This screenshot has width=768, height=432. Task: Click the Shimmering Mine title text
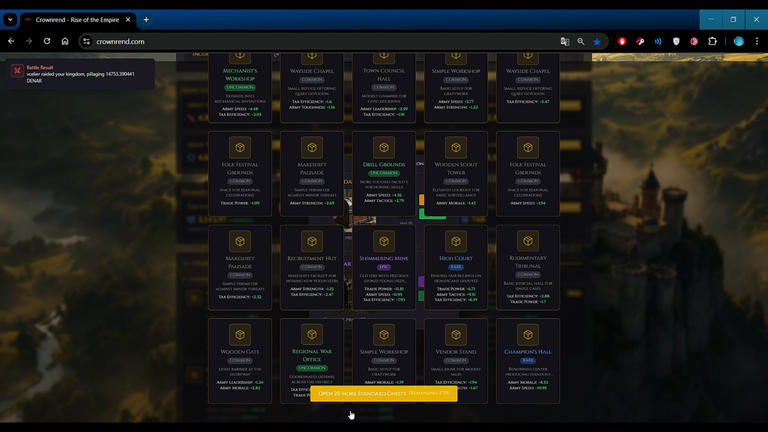click(384, 258)
